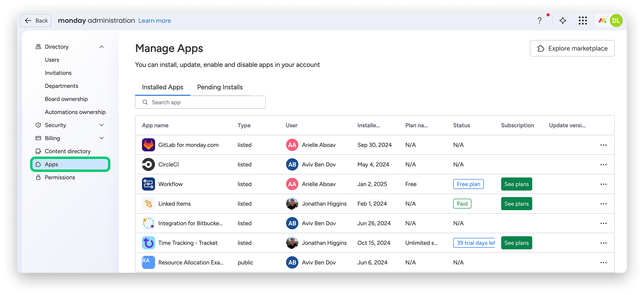Click the Resource Allocation app icon
Image resolution: width=644 pixels, height=295 pixels.
click(x=148, y=263)
